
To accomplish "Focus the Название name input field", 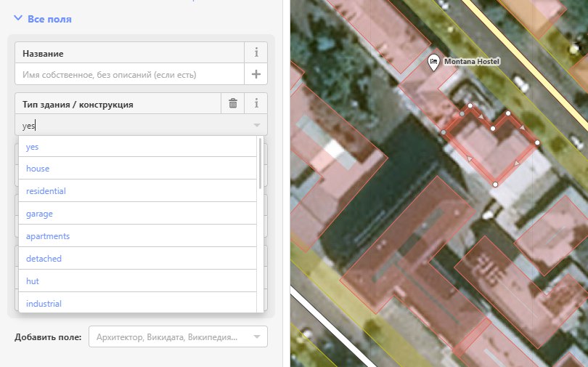I will tap(130, 74).
